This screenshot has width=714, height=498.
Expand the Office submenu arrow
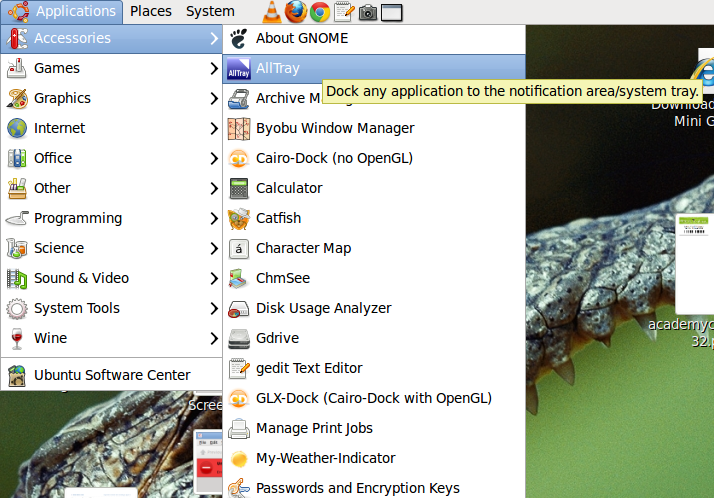[x=214, y=159]
